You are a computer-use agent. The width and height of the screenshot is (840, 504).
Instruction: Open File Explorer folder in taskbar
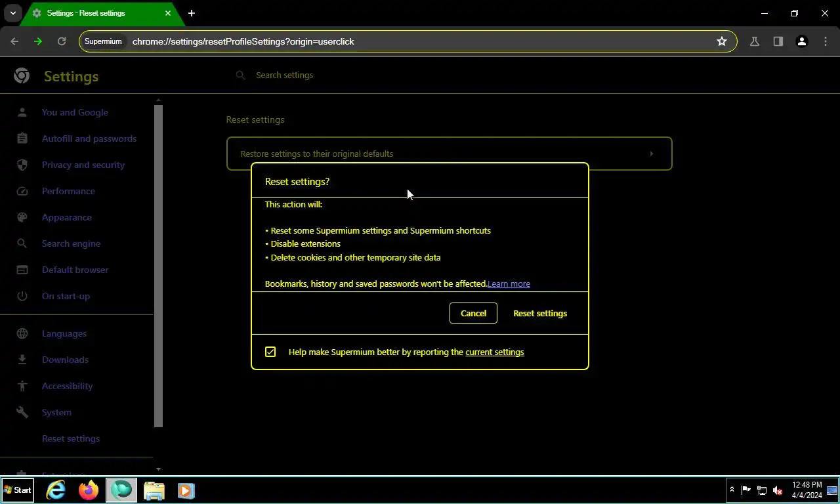(154, 490)
